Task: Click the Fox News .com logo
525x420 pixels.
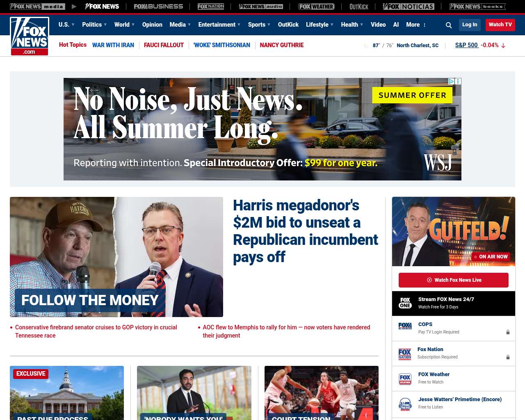Action: tap(30, 36)
